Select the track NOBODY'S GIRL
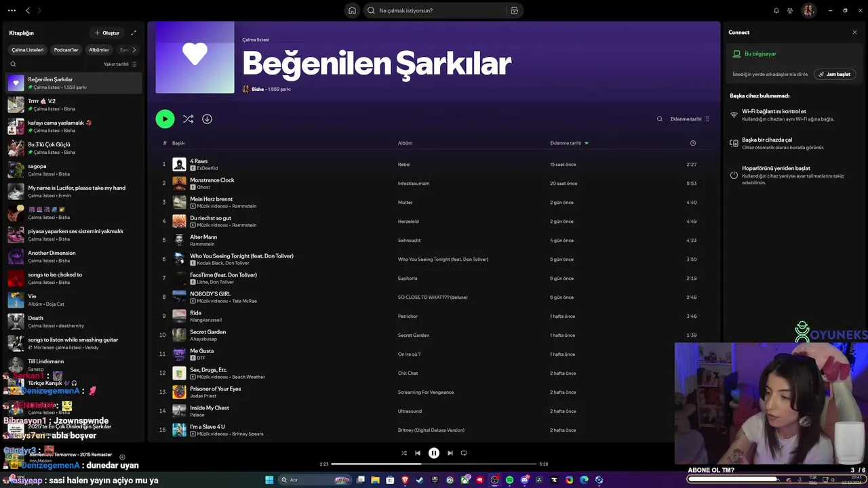Viewport: 868px width, 488px height. [210, 294]
